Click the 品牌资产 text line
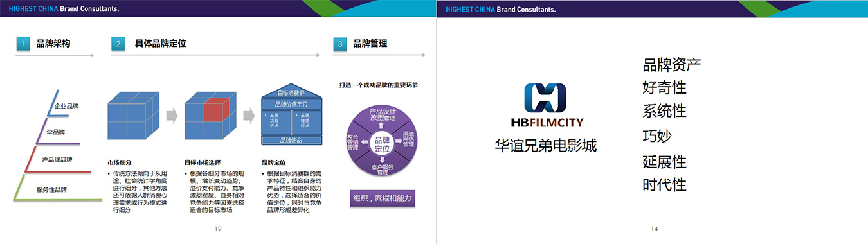The height and width of the screenshot is (244, 868). click(672, 64)
